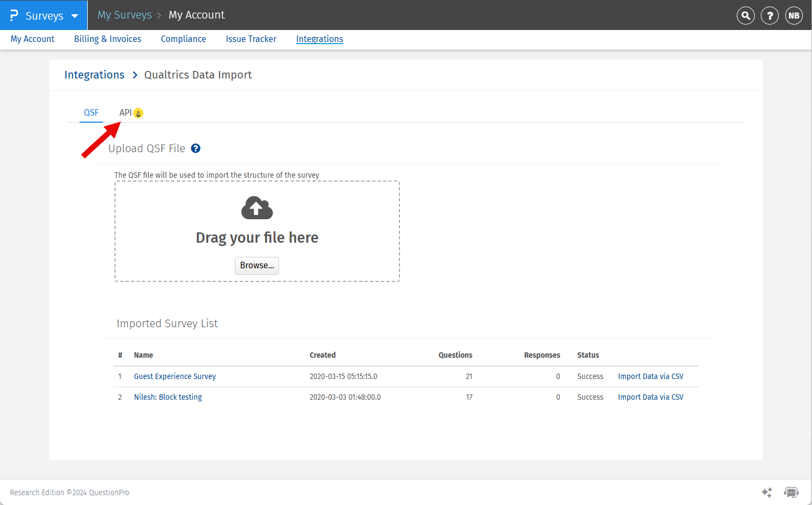The height and width of the screenshot is (505, 812).
Task: Click the Integrations breadcrumb link
Action: tap(94, 75)
